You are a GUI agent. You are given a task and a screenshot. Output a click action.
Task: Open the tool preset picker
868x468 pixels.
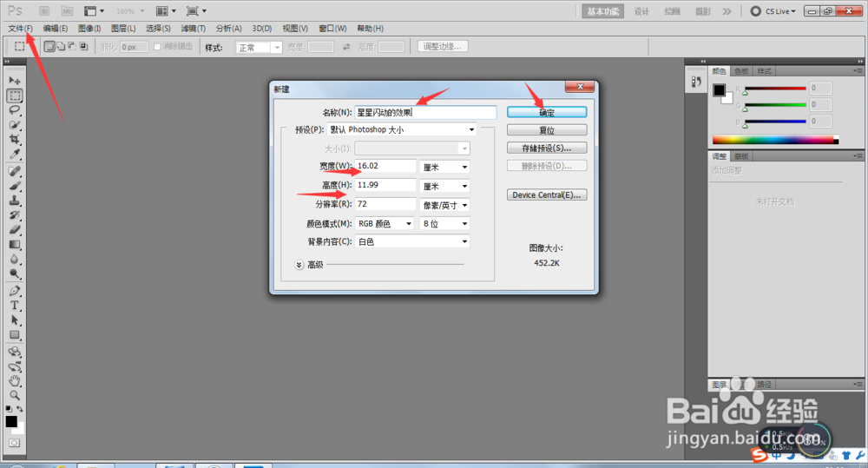pos(21,47)
